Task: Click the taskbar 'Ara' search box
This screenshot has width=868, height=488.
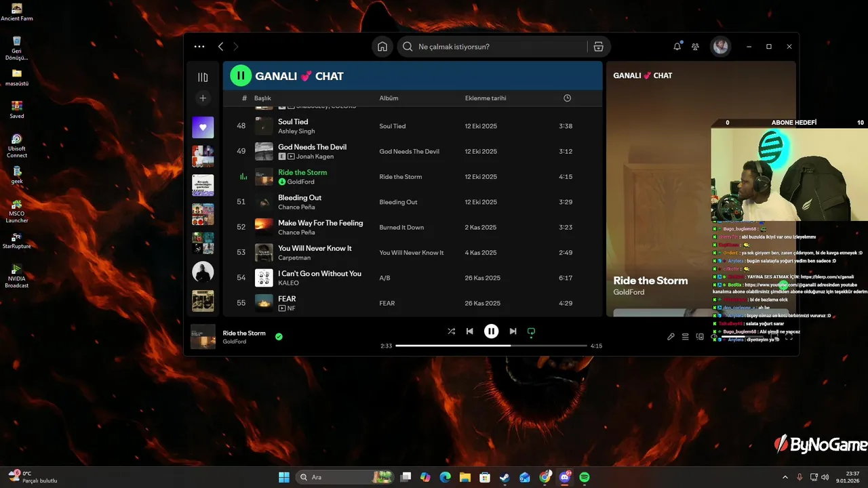Action: click(346, 477)
